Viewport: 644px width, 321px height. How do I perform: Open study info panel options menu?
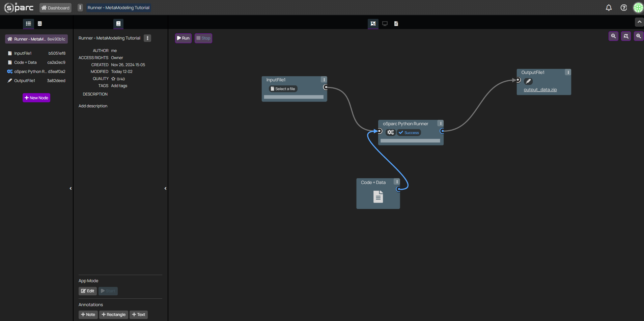147,38
